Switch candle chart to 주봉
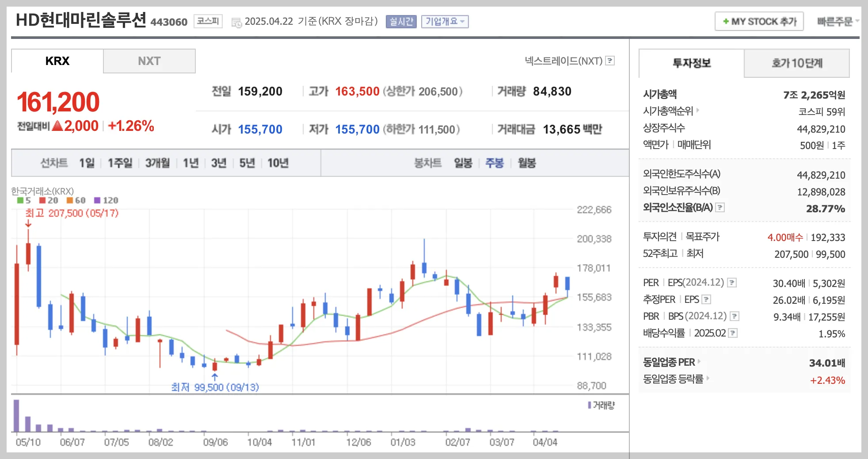Image resolution: width=868 pixels, height=459 pixels. (x=495, y=163)
